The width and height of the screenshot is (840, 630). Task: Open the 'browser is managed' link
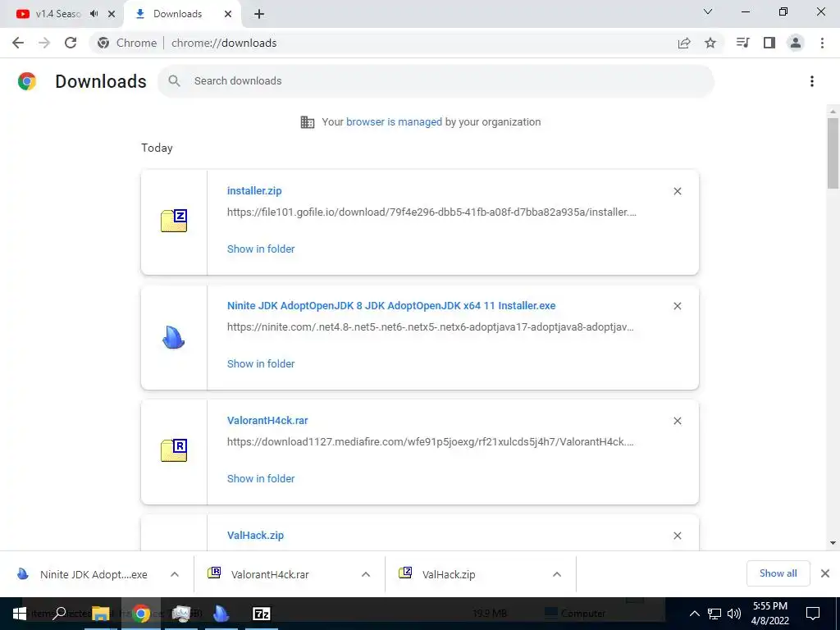click(394, 121)
